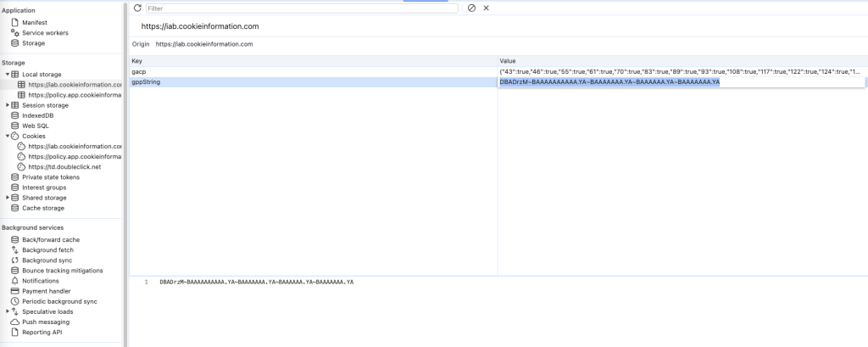Select policy.app.cookieinformation local storage entry
This screenshot has height=347, width=868.
coord(74,95)
